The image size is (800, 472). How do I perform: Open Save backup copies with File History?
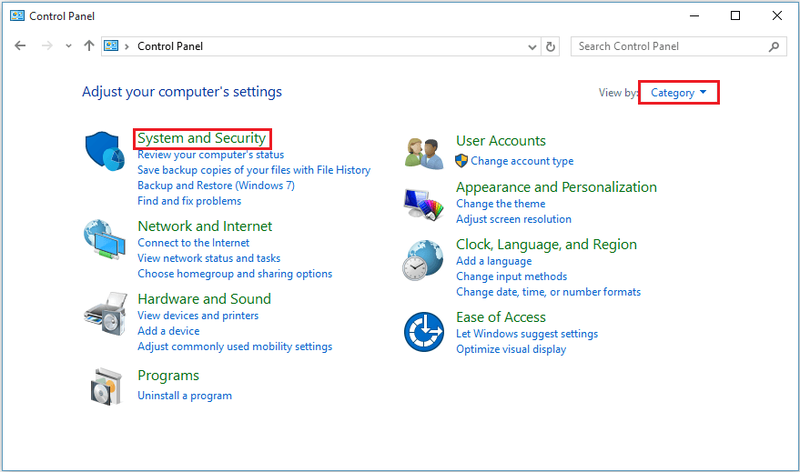point(254,170)
